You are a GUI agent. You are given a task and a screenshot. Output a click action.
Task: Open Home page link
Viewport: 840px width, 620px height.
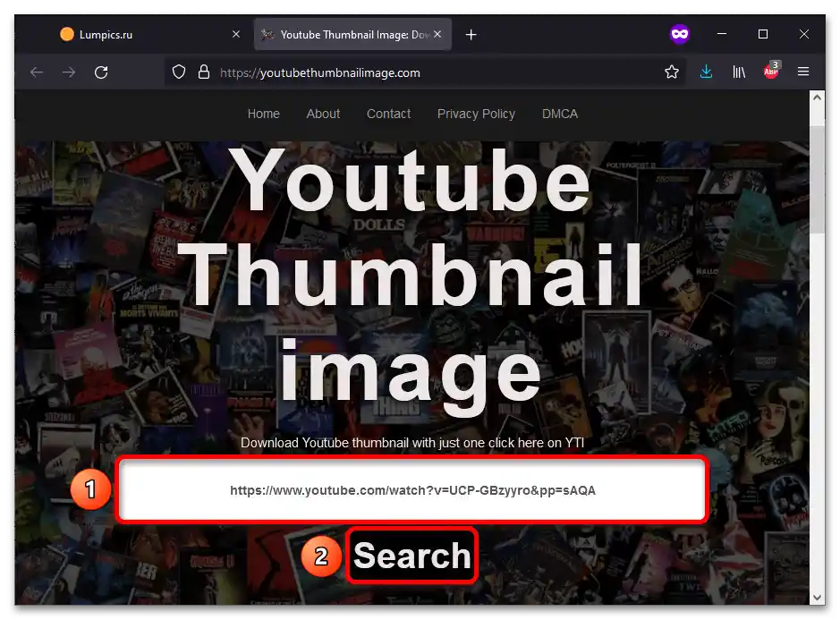pos(264,114)
